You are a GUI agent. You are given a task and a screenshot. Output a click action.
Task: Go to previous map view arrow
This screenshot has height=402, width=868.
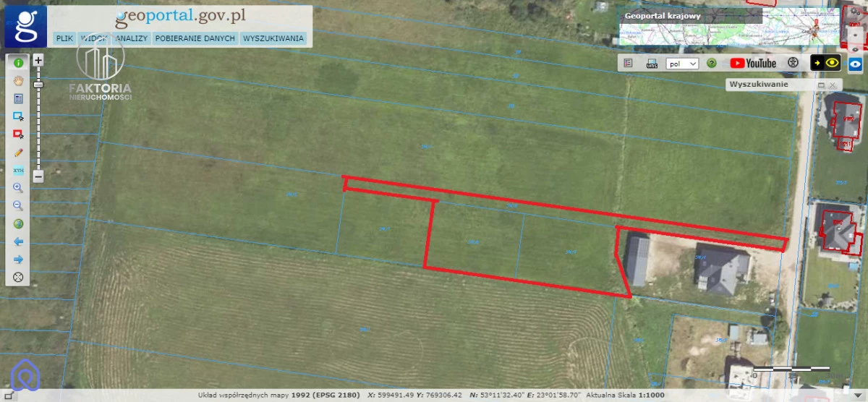(18, 241)
